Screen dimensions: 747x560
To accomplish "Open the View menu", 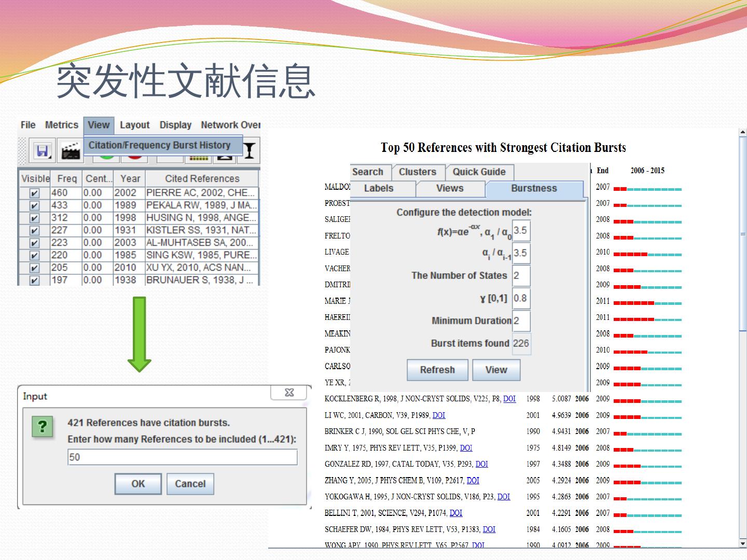I will tap(99, 125).
